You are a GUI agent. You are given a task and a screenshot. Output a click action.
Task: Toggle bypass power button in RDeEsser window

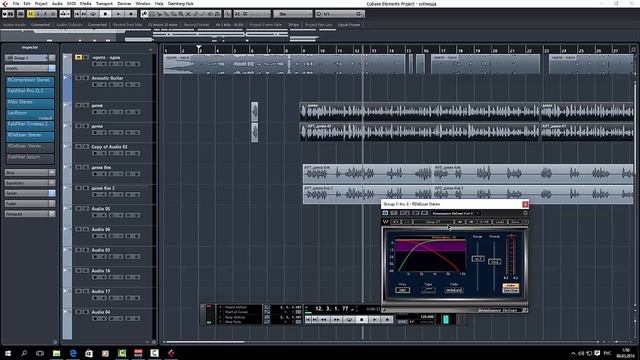(x=385, y=213)
